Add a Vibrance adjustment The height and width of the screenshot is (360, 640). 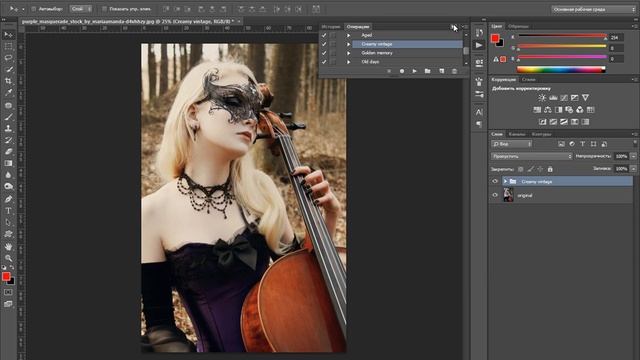click(585, 98)
